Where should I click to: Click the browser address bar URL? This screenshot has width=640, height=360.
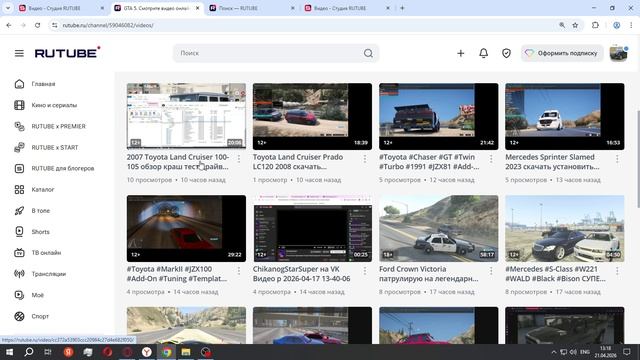pos(108,25)
